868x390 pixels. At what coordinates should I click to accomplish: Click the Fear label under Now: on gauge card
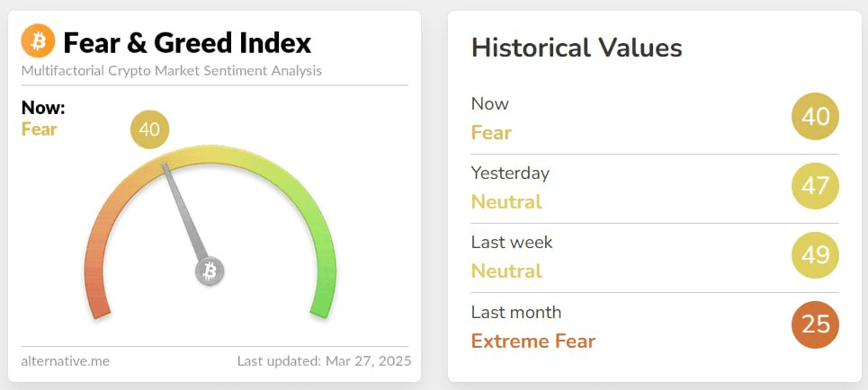click(x=40, y=129)
